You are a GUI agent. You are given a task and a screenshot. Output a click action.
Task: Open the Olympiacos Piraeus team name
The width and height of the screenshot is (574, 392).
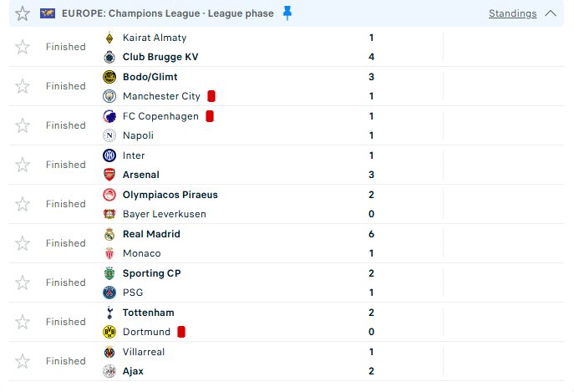170,195
